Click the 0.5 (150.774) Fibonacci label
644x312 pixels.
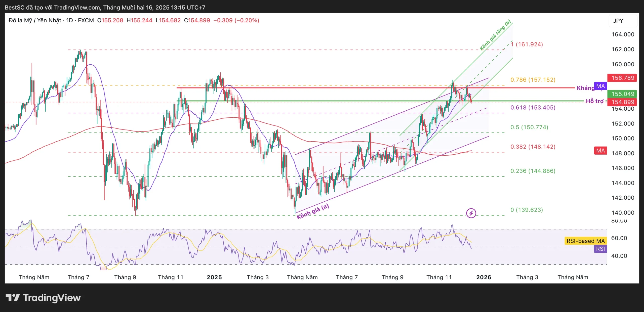click(x=529, y=127)
